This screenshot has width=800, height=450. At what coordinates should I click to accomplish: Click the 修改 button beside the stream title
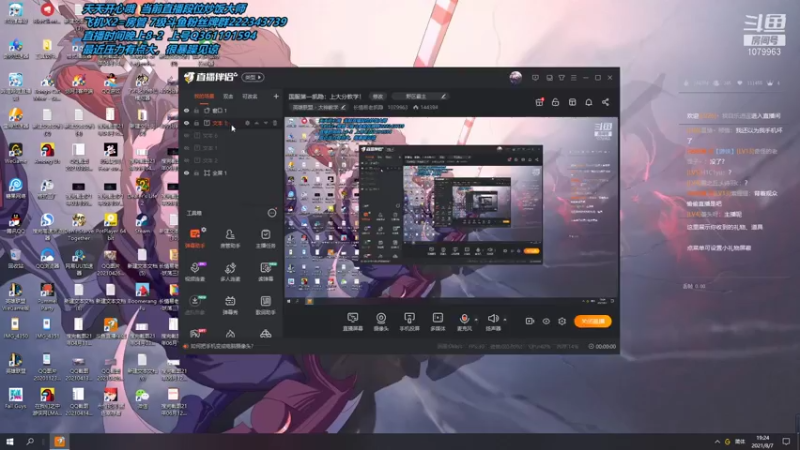pos(378,96)
